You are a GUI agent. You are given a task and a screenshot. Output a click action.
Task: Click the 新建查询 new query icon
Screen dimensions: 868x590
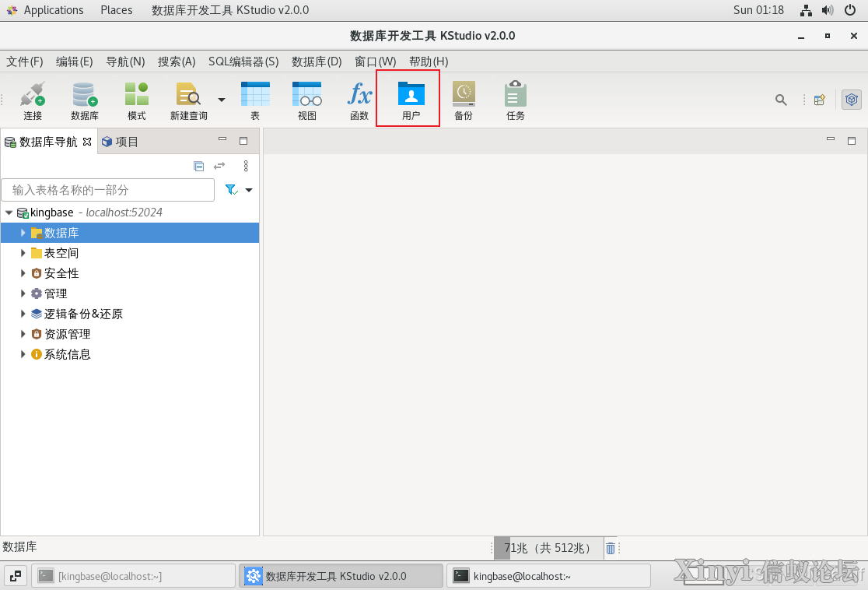[x=189, y=100]
